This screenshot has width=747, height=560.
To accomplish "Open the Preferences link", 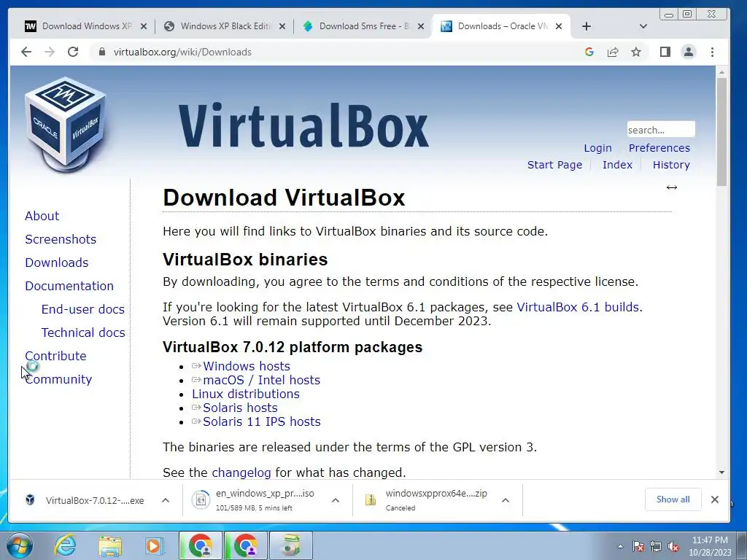I will [659, 148].
